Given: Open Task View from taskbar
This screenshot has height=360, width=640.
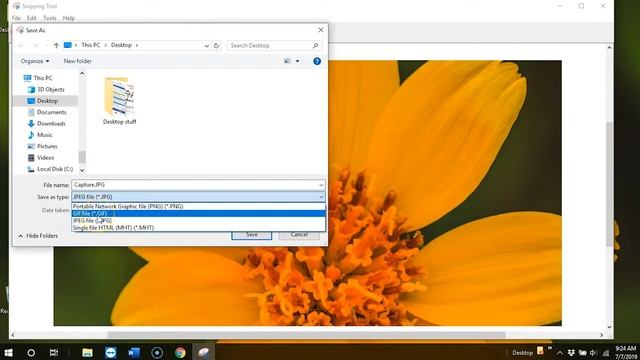Looking at the screenshot, I should 54,353.
